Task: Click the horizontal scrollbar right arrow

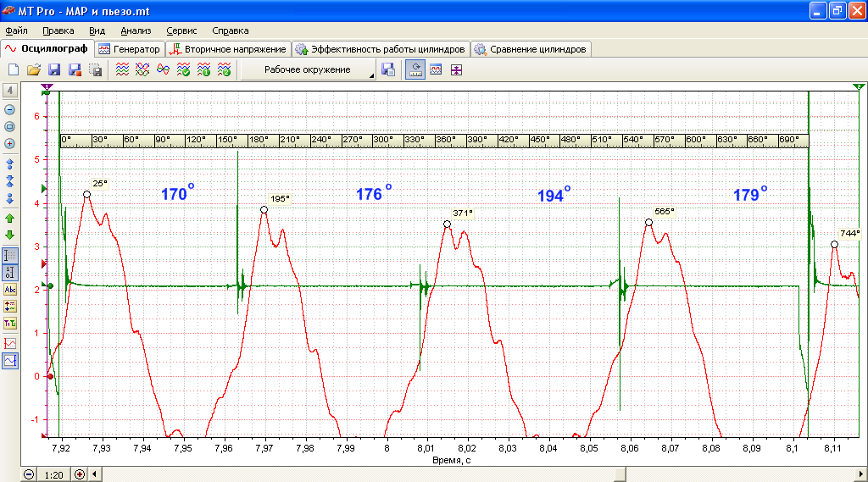Action: click(x=861, y=475)
